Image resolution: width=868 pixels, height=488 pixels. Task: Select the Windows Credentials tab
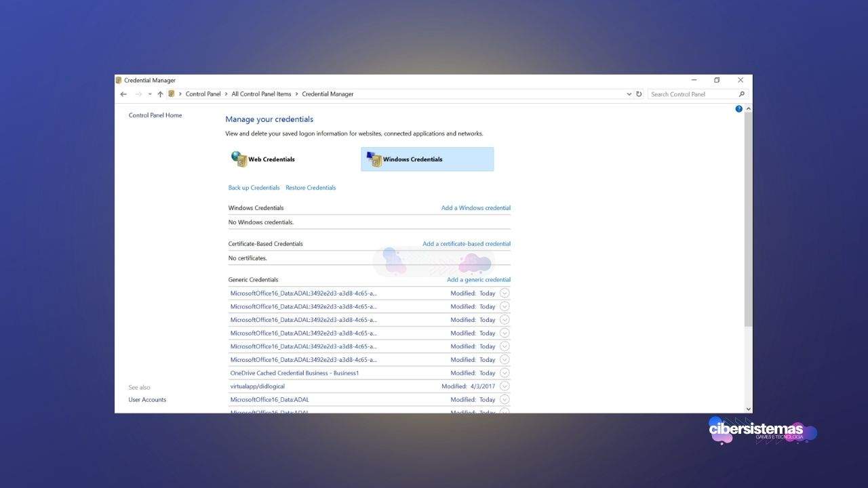coord(427,159)
